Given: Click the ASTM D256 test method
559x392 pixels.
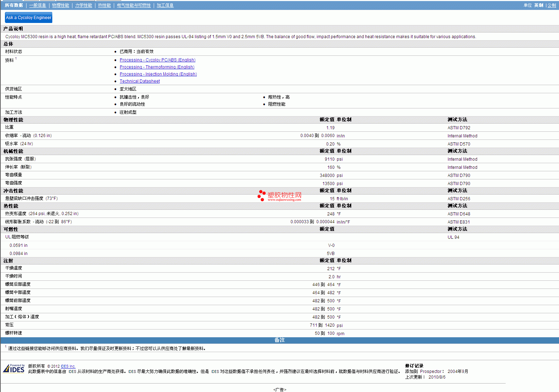Looking at the screenshot, I should tap(459, 199).
